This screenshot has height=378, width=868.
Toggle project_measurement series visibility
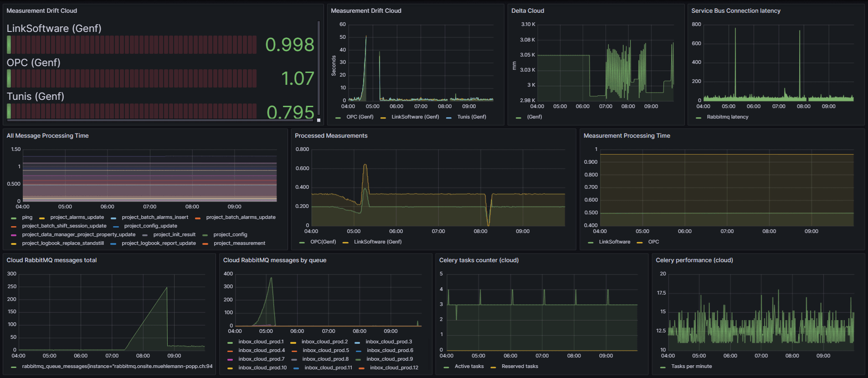239,243
